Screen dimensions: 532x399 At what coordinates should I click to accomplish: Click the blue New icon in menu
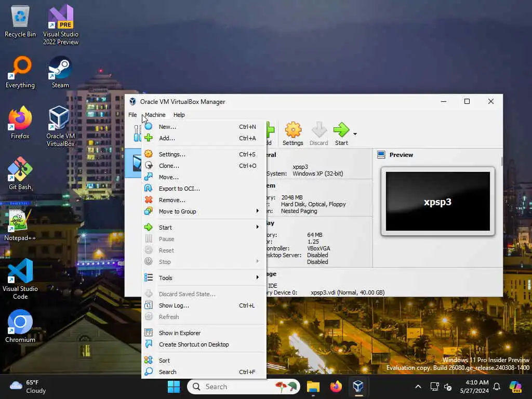148,127
